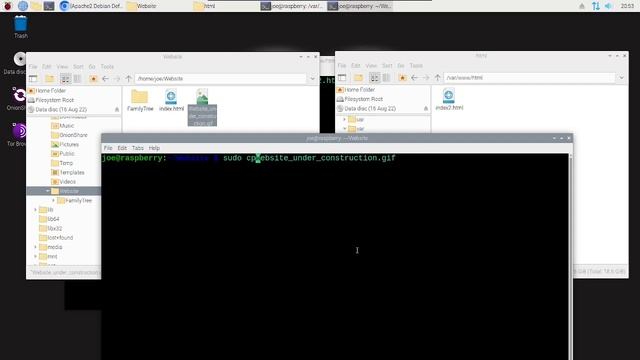The height and width of the screenshot is (360, 640).
Task: Select index2.html file in html window
Action: 449,99
